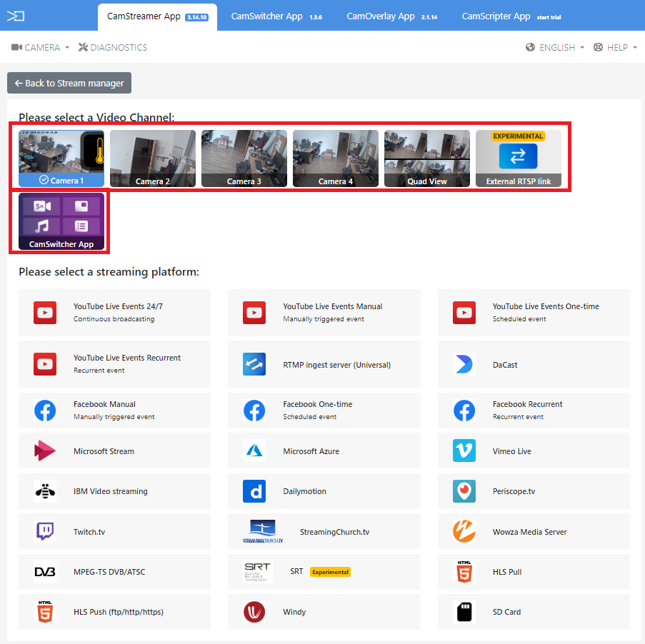Viewport: 645px width, 644px height.
Task: Click the Vimeo Live logo icon
Action: 464,451
